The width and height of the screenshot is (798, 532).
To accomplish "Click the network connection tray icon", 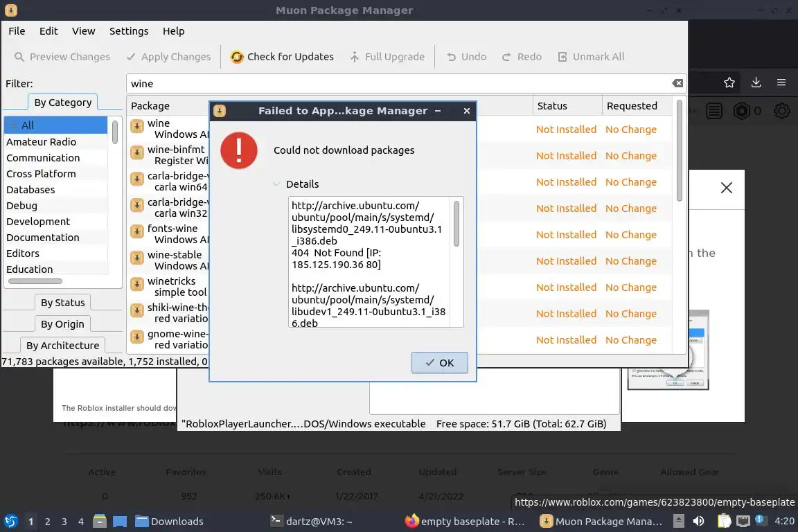I will (743, 521).
